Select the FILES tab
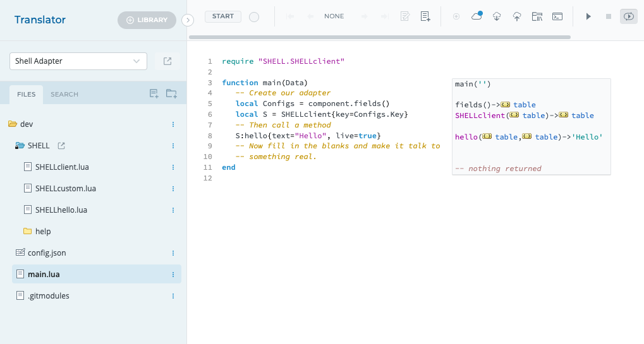This screenshot has width=644, height=344. coord(27,95)
